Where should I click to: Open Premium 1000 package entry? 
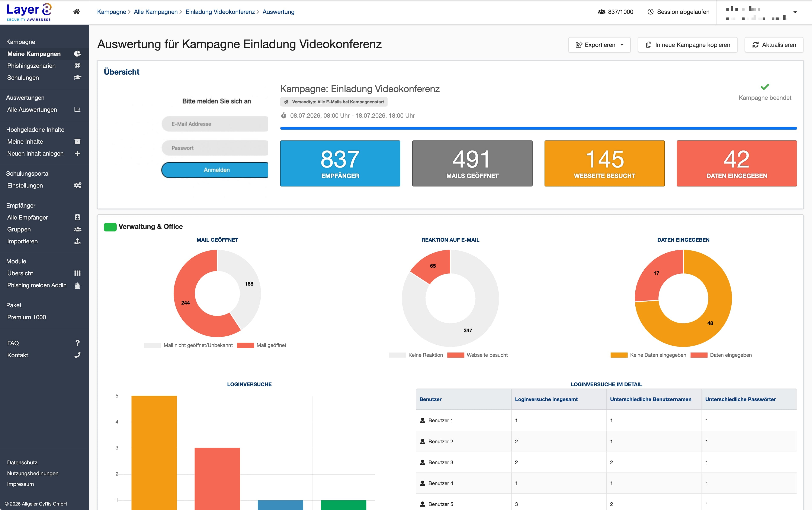click(x=27, y=317)
